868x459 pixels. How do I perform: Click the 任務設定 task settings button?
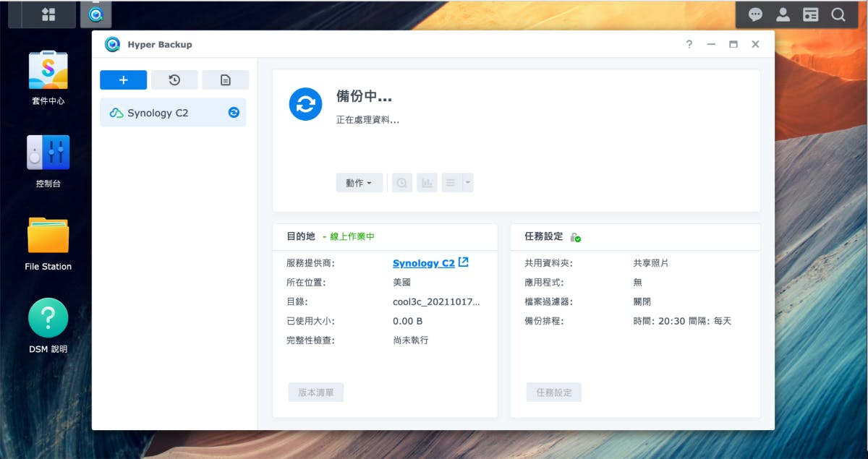point(553,392)
